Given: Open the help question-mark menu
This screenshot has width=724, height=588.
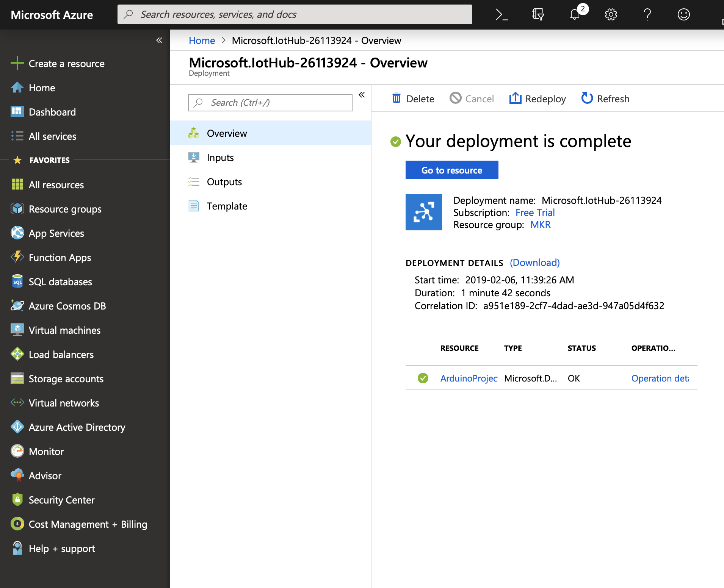Looking at the screenshot, I should pyautogui.click(x=647, y=14).
